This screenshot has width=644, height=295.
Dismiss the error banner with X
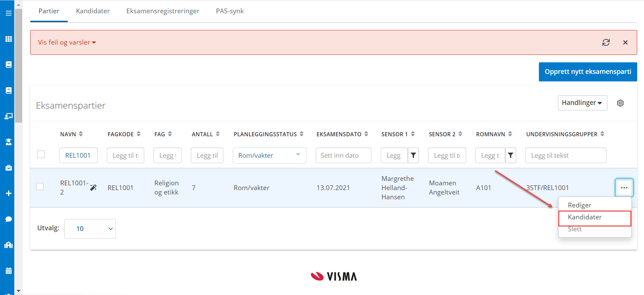click(625, 43)
